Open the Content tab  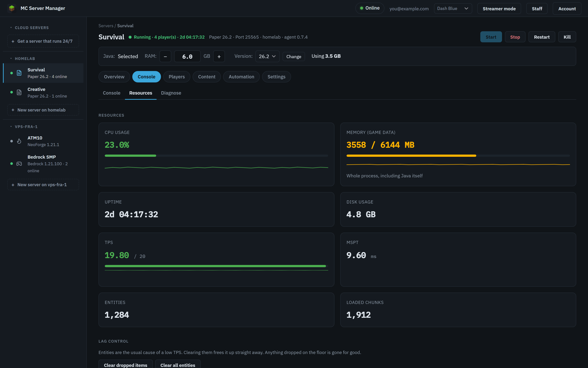coord(207,77)
